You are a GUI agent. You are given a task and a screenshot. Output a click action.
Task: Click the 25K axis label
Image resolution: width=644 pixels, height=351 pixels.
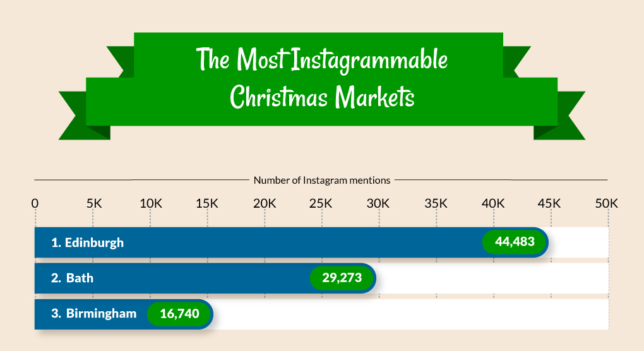tap(321, 204)
